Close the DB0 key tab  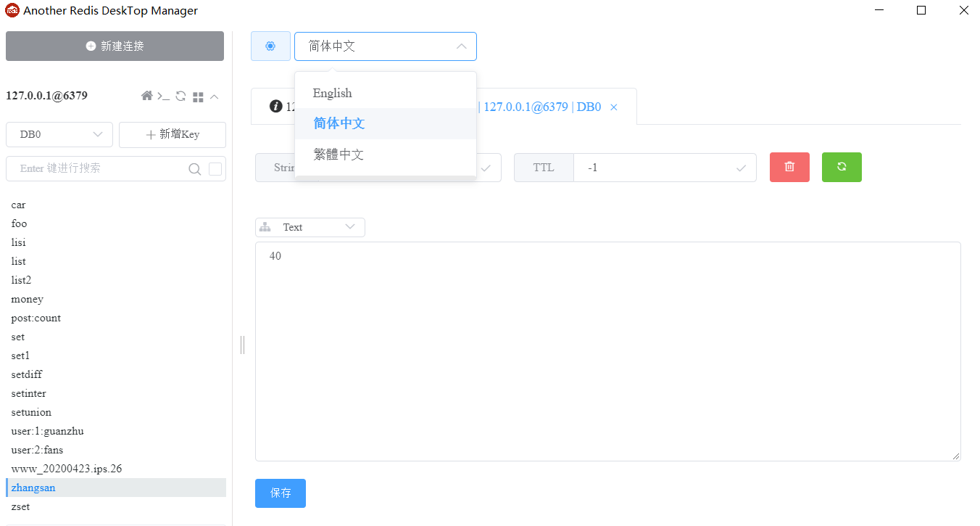click(x=614, y=107)
